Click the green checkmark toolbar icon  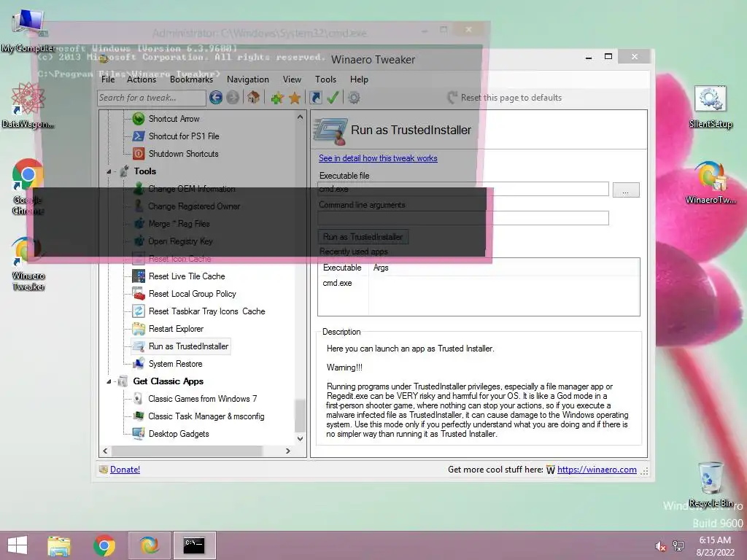click(x=333, y=98)
